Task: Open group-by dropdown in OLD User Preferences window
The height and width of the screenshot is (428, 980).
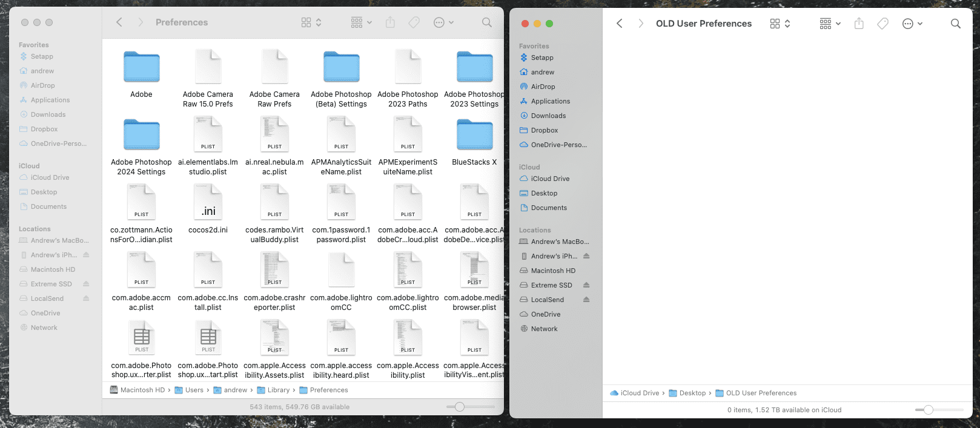Action: click(830, 24)
